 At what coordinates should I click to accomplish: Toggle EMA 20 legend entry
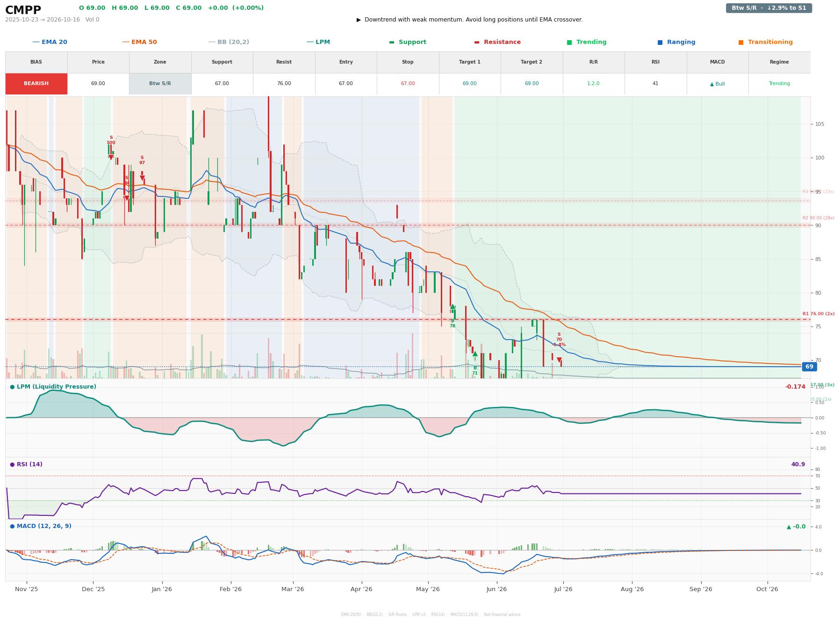point(50,42)
